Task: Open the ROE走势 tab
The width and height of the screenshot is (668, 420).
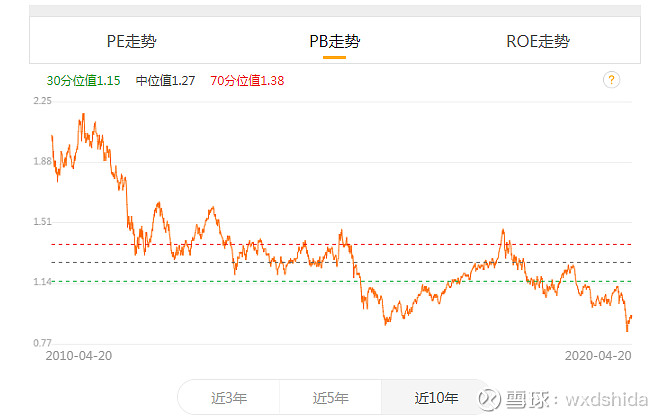Action: (538, 41)
